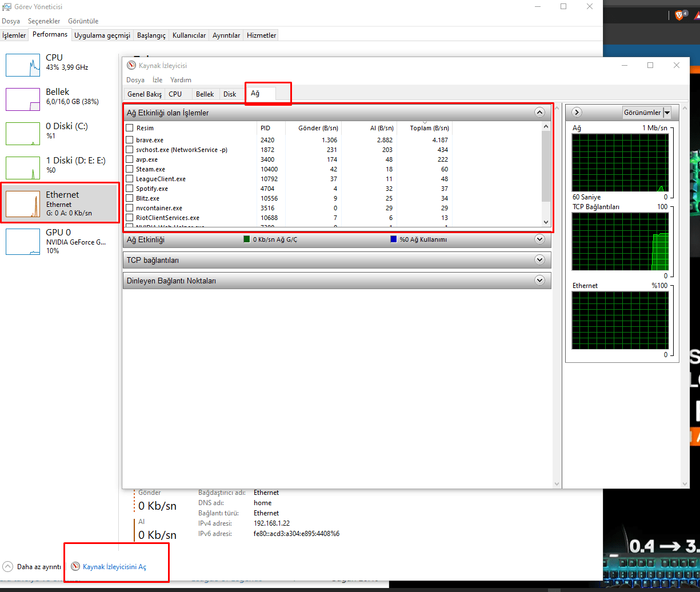Image resolution: width=700 pixels, height=592 pixels.
Task: Select 1 Diski (D: E: E:) in sidebar
Action: click(61, 167)
